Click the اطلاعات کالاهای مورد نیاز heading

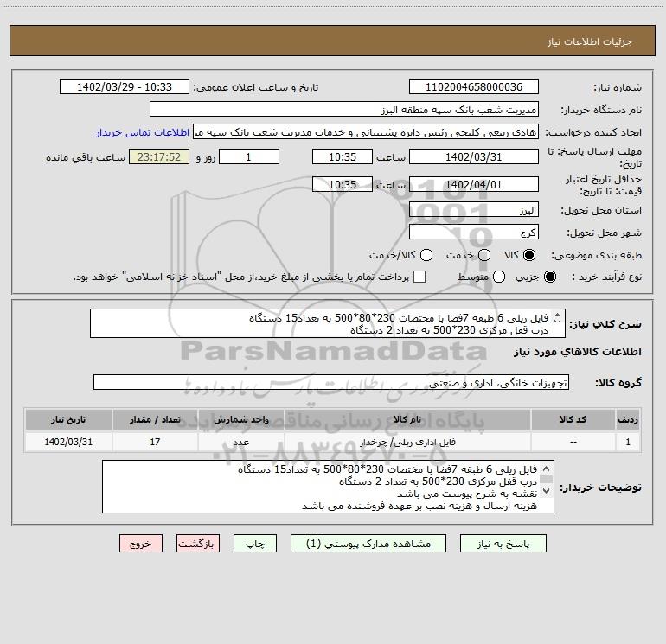577,352
